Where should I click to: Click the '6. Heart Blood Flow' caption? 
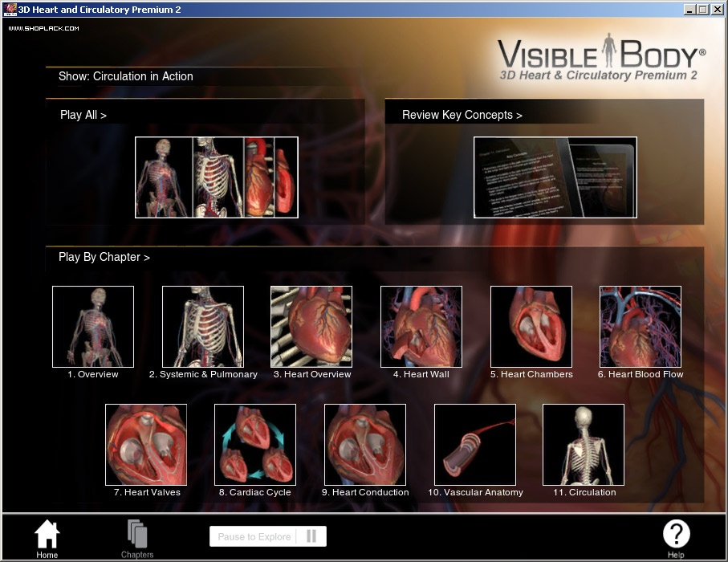tap(641, 374)
